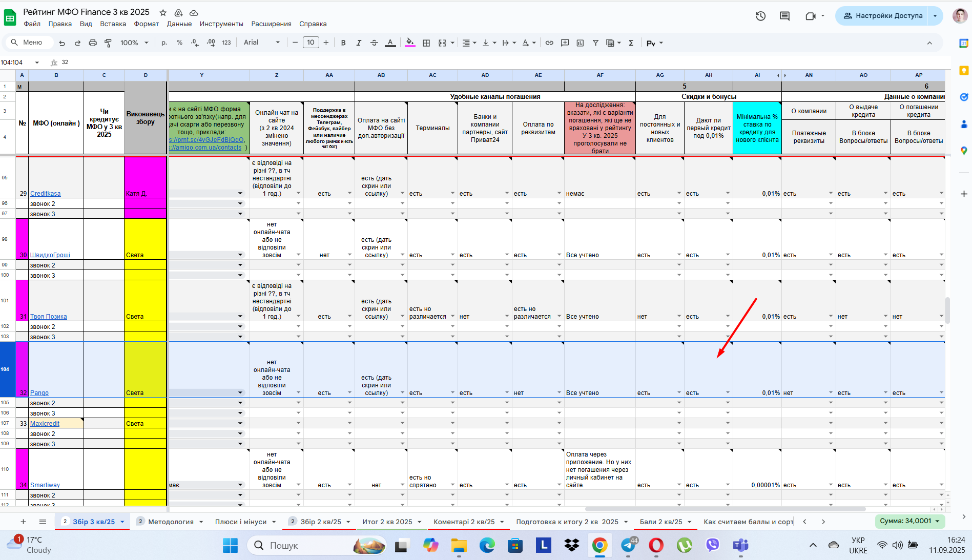
Task: Open the Сумма: 34,0001 summary dropdown
Action: (910, 521)
